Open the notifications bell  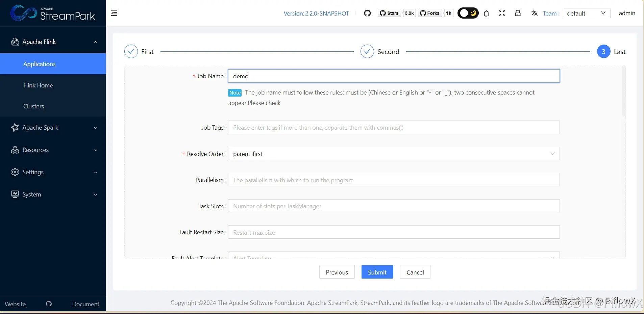coord(486,14)
